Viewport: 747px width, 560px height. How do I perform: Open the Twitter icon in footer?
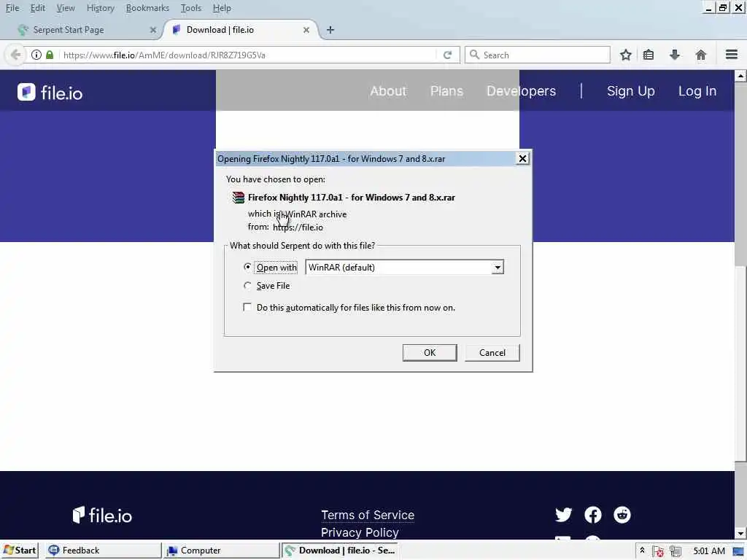564,514
